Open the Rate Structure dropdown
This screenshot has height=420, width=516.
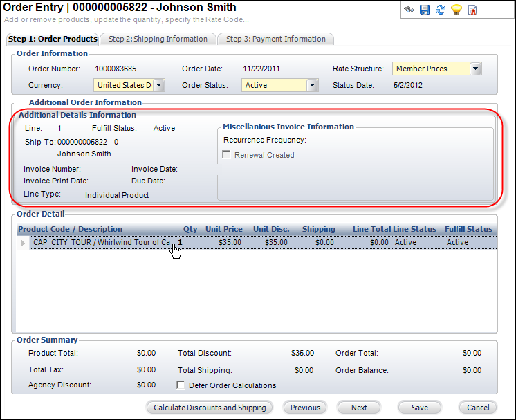tap(475, 69)
